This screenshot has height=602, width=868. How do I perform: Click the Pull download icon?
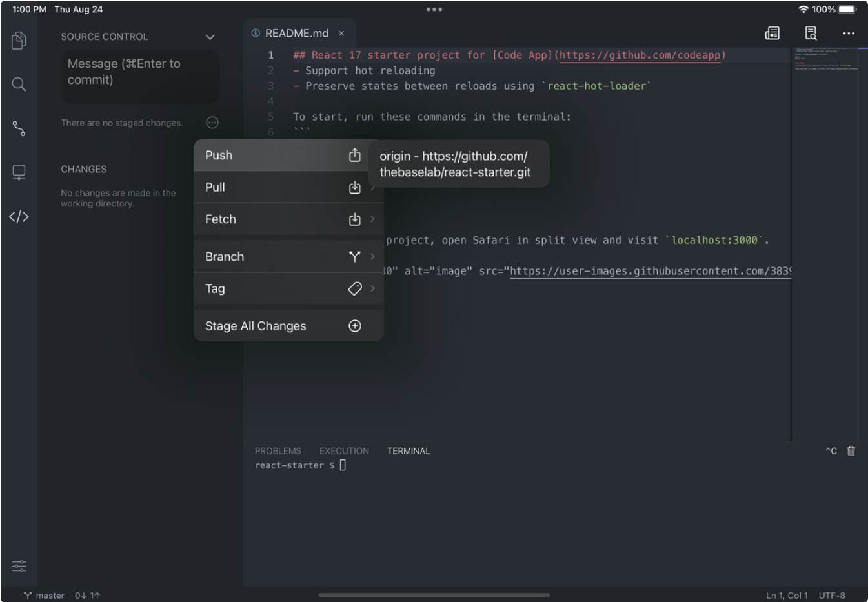[x=354, y=187]
